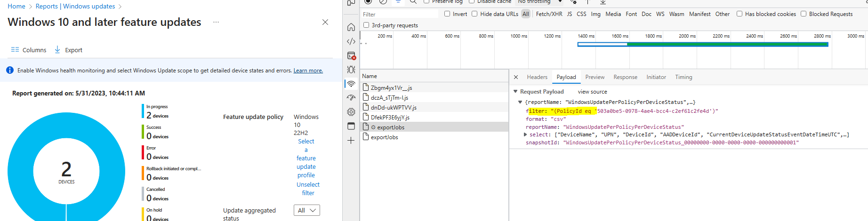The height and width of the screenshot is (221, 868).
Task: Export HAR with the download arrow icon
Action: pyautogui.click(x=603, y=2)
